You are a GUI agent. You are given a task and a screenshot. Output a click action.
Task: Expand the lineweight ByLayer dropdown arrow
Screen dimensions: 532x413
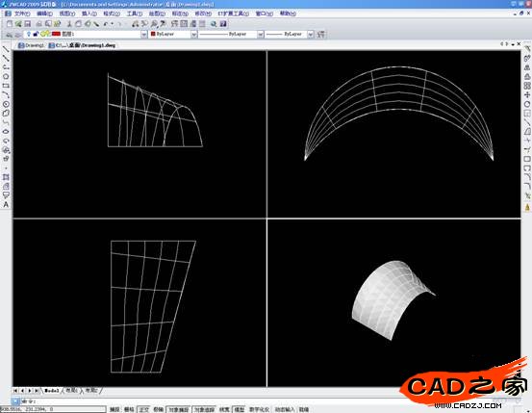tap(311, 35)
